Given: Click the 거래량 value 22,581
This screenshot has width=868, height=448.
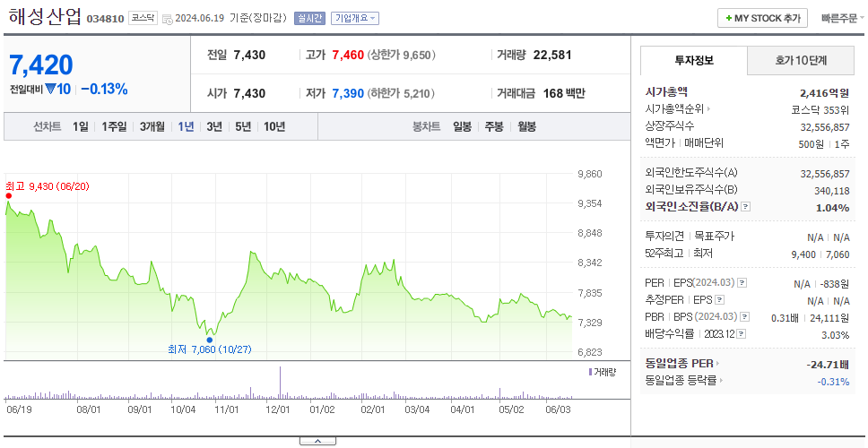Looking at the screenshot, I should [x=551, y=55].
